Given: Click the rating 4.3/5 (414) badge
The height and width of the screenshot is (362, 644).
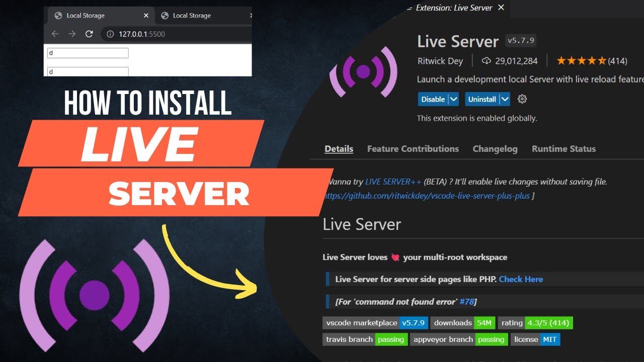Looking at the screenshot, I should coord(535,323).
